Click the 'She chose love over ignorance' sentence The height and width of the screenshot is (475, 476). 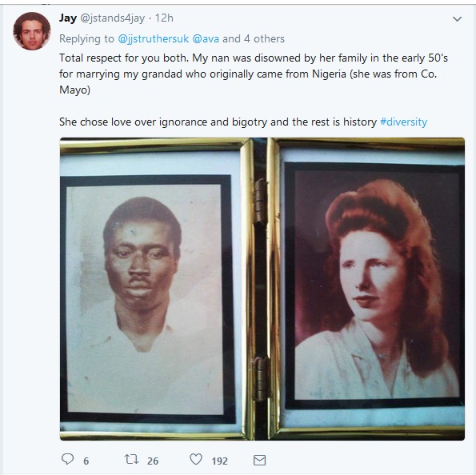click(x=218, y=122)
